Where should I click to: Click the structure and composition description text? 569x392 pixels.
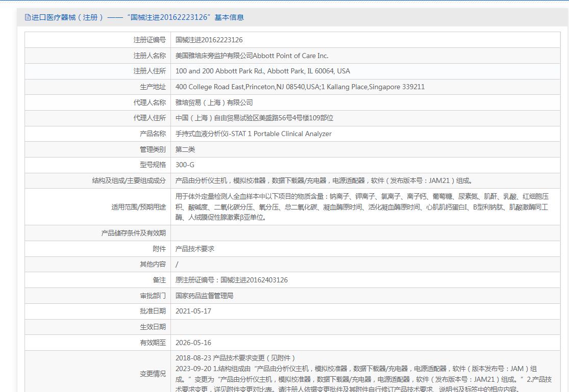click(324, 180)
